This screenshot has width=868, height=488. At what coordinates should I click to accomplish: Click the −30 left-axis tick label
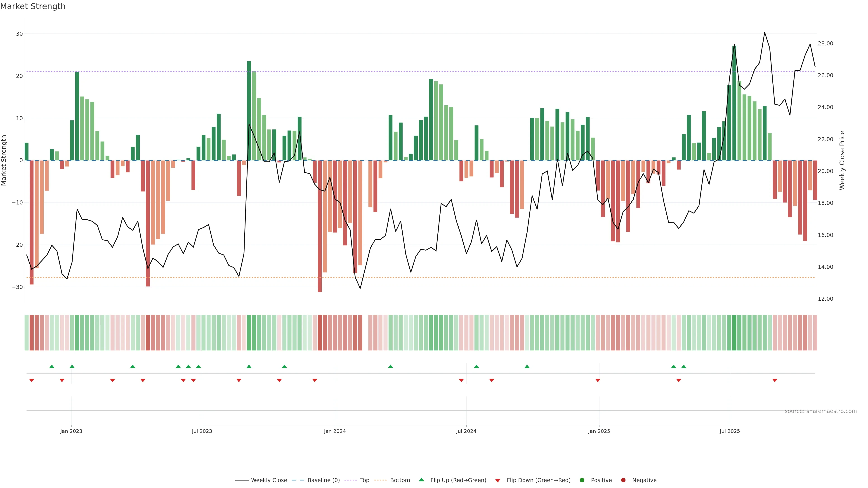tap(17, 287)
